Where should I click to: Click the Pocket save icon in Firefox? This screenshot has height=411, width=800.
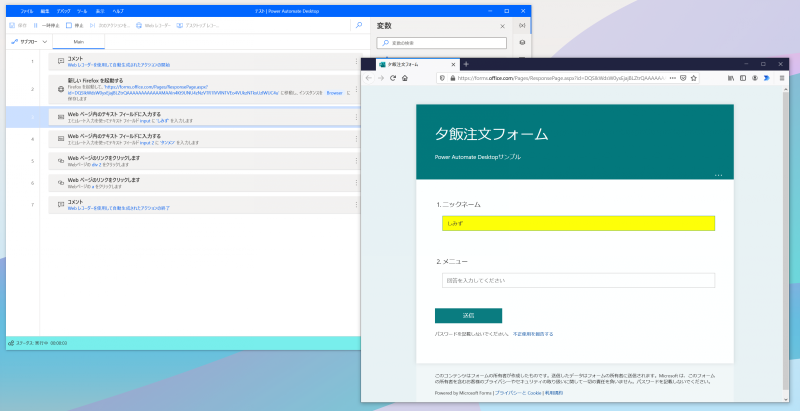pyautogui.click(x=683, y=78)
